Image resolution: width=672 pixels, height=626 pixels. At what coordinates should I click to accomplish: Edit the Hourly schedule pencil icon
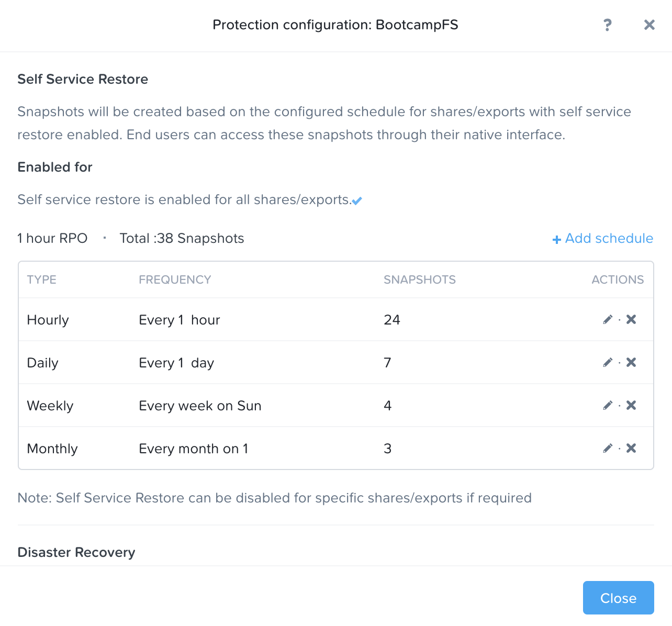coord(608,319)
